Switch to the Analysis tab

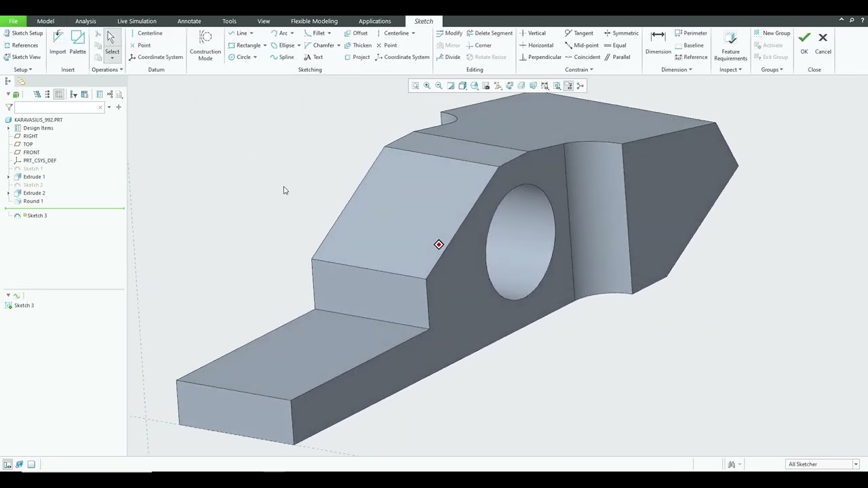tap(85, 21)
